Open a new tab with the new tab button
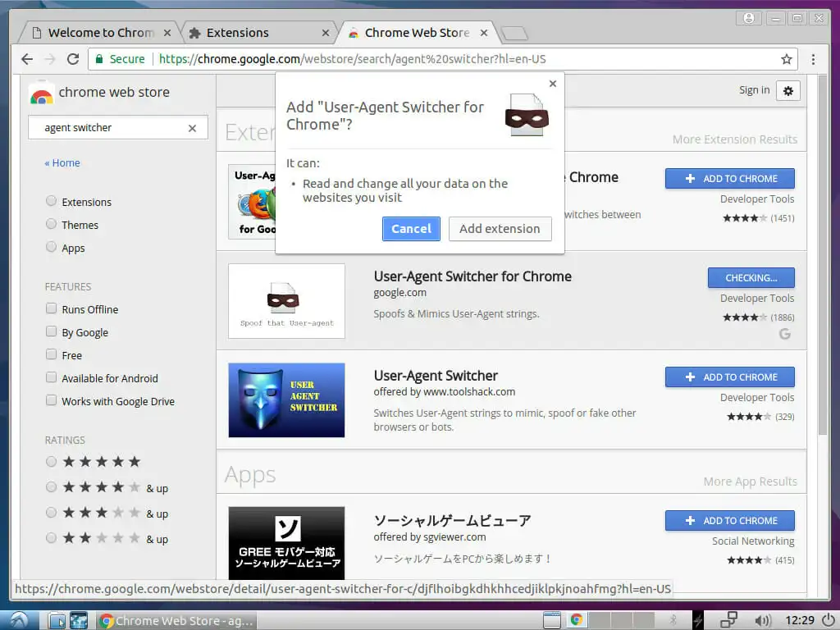Image resolution: width=840 pixels, height=630 pixels. [x=515, y=33]
